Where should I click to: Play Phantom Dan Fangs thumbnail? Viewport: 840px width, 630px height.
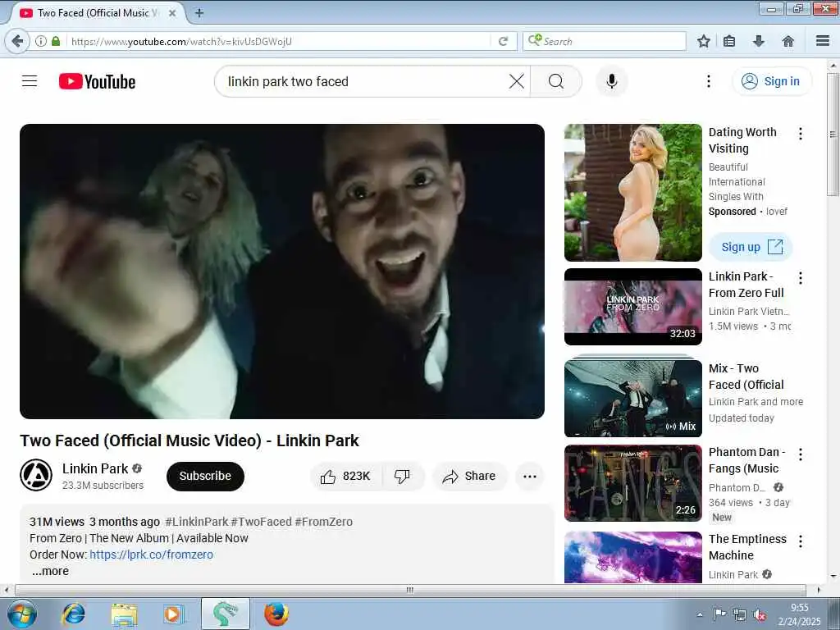tap(632, 483)
